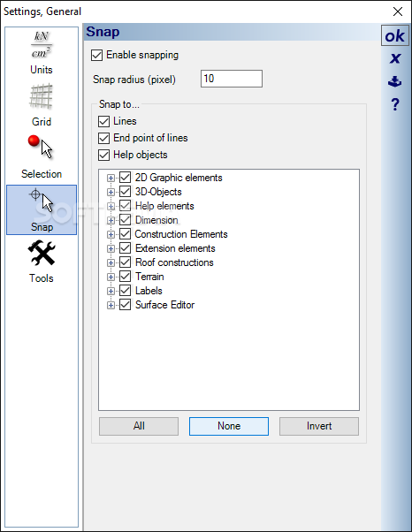Click the All button
This screenshot has width=412, height=532.
[x=139, y=426]
